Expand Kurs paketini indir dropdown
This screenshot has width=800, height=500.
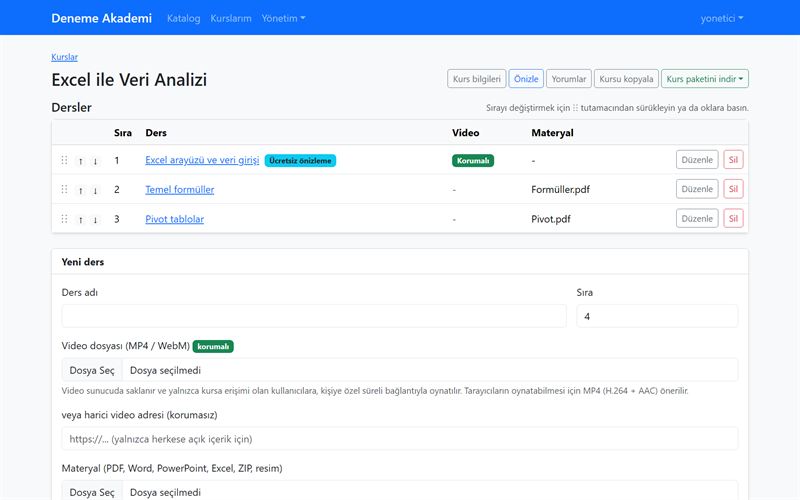coord(705,79)
